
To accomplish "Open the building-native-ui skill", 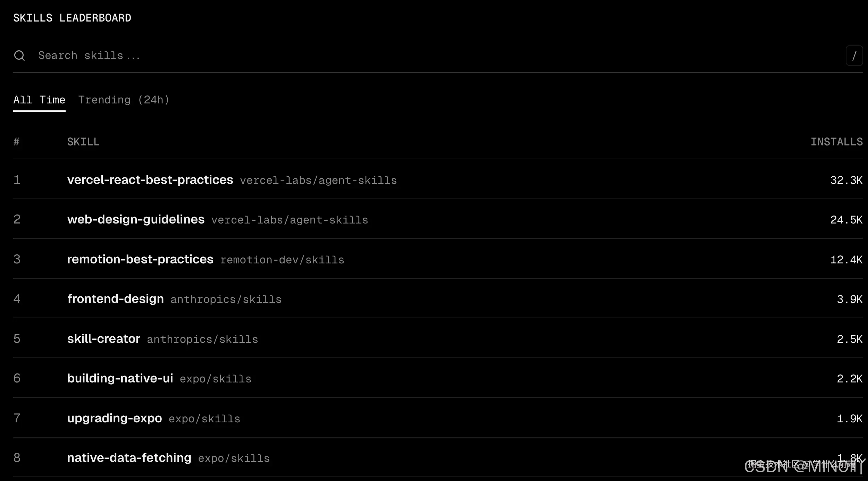I will [120, 378].
